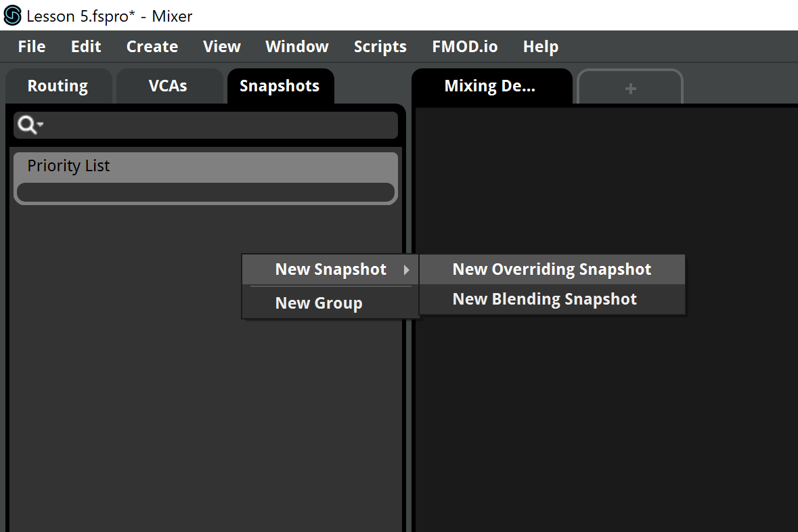Choose New Overriding Snapshot
Screen dimensions: 798x532
(552, 269)
